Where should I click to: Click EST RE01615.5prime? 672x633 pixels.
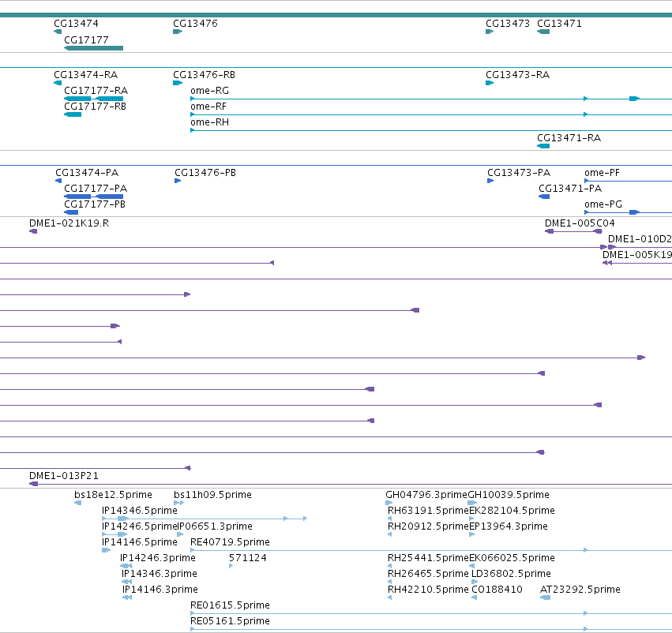coord(230,605)
